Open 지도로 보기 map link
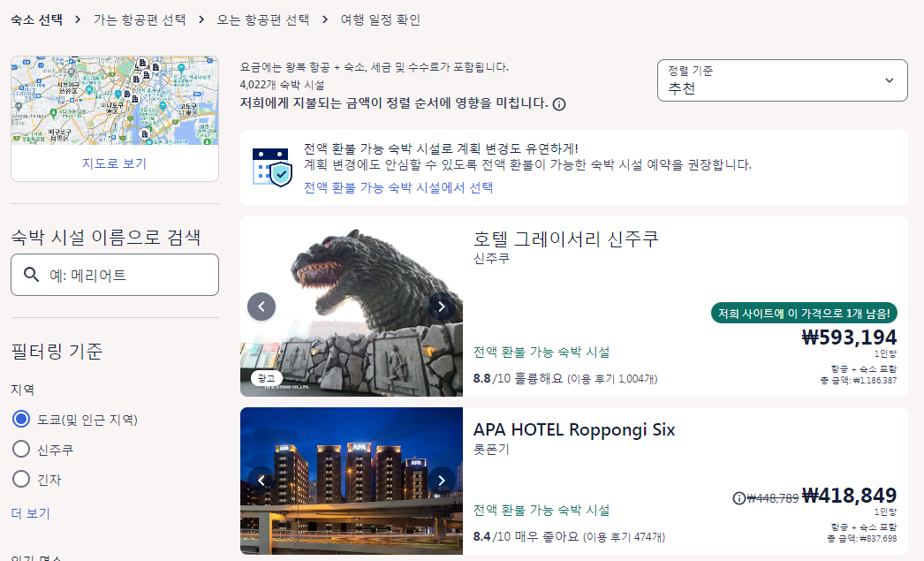The image size is (924, 561). coord(114,163)
